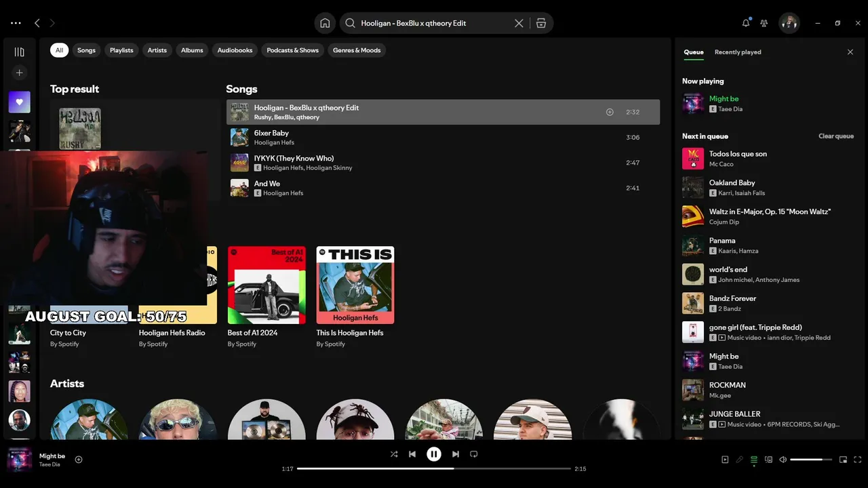Seek in the playback progress bar

434,468
